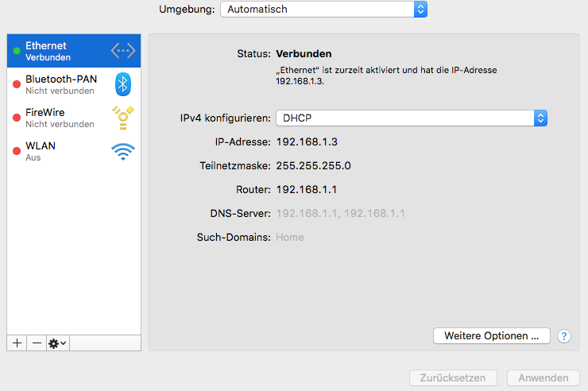Click the Zurücksetzen button

(452, 377)
